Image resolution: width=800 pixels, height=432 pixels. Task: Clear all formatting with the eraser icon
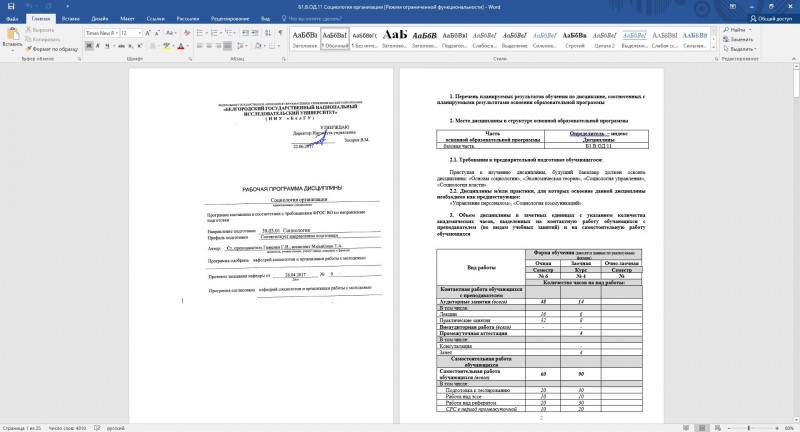click(x=187, y=33)
